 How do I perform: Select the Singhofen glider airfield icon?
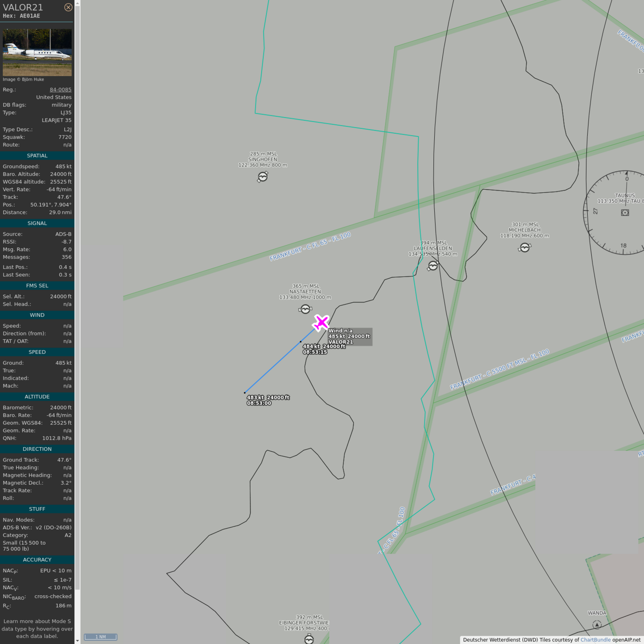(x=263, y=177)
